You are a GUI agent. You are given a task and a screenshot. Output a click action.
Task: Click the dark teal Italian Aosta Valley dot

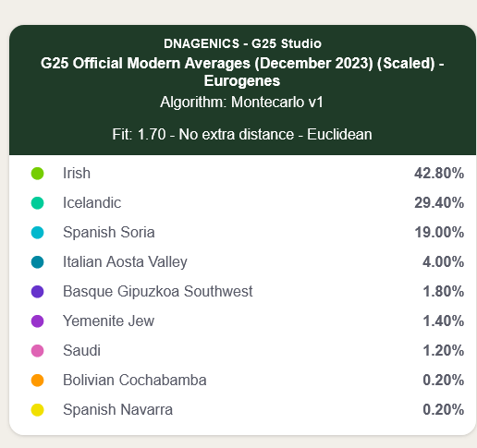37,262
